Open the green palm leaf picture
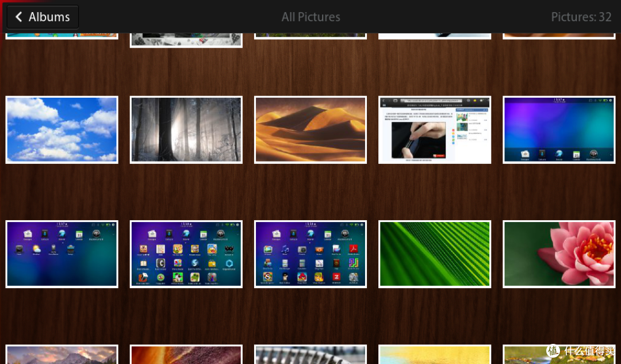The width and height of the screenshot is (621, 364). 435,254
